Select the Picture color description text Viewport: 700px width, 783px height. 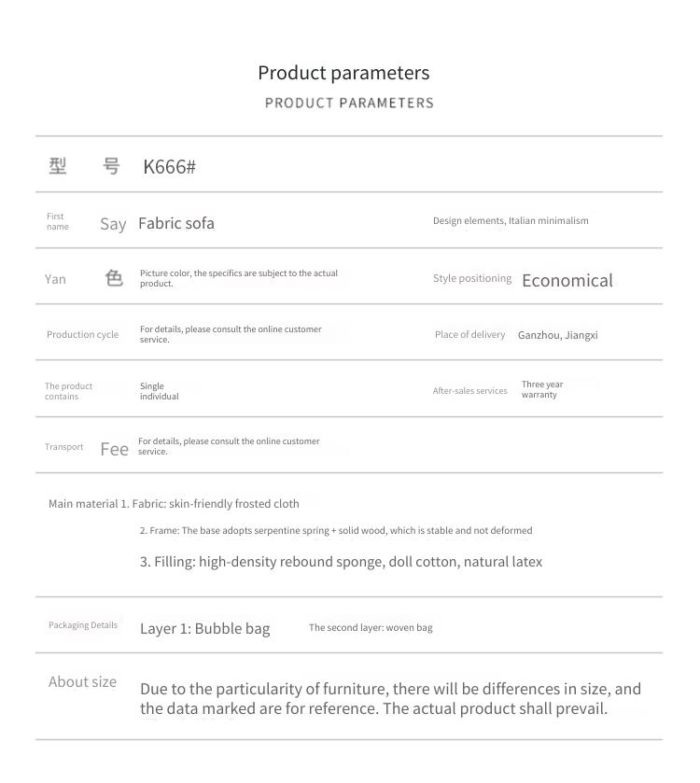point(239,278)
